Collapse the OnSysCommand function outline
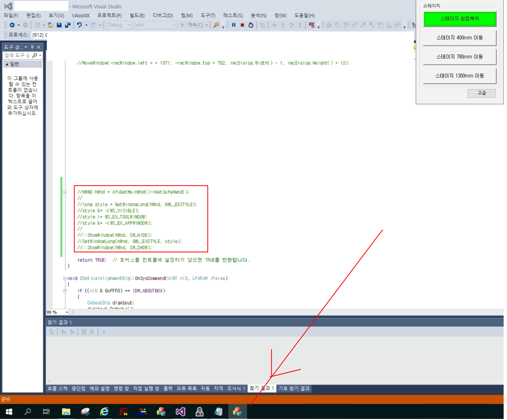Screen dimensions: 507x420 pyautogui.click(x=65, y=279)
